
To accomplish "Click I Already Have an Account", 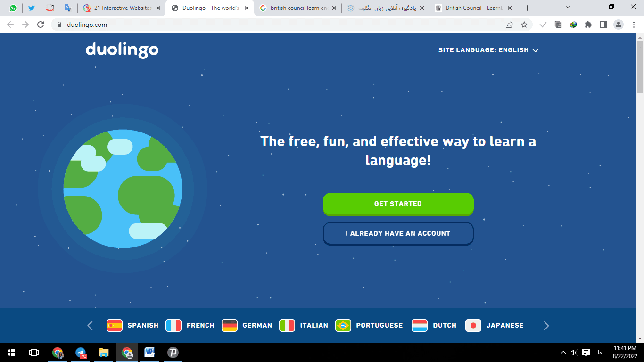I will click(x=398, y=233).
